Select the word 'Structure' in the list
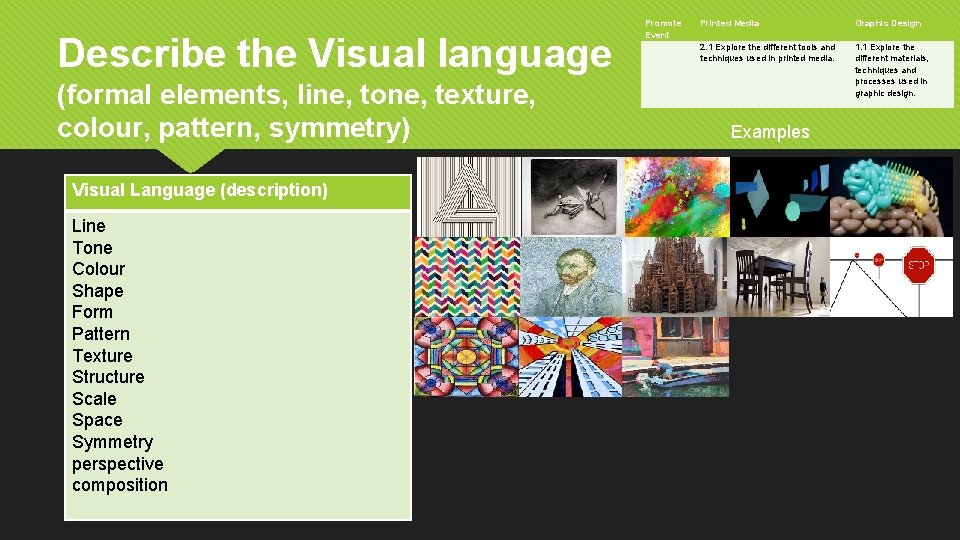Image resolution: width=960 pixels, height=540 pixels. (108, 377)
